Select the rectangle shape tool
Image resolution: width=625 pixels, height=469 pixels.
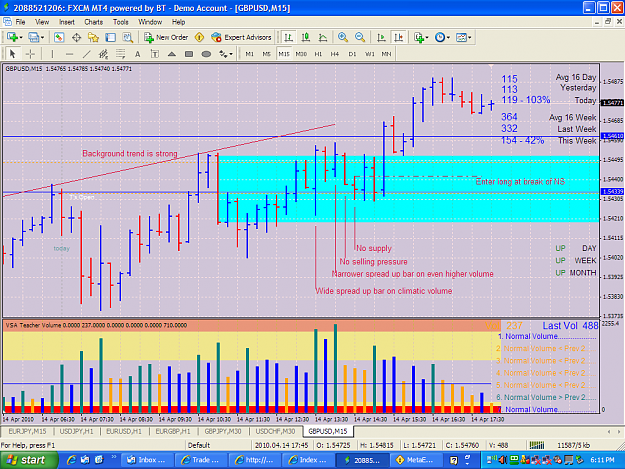(x=189, y=54)
